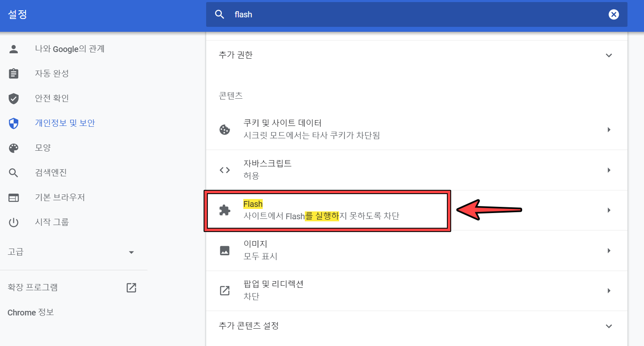Expand 추가 콘텐츠 설정 chevron
The height and width of the screenshot is (346, 644).
609,326
